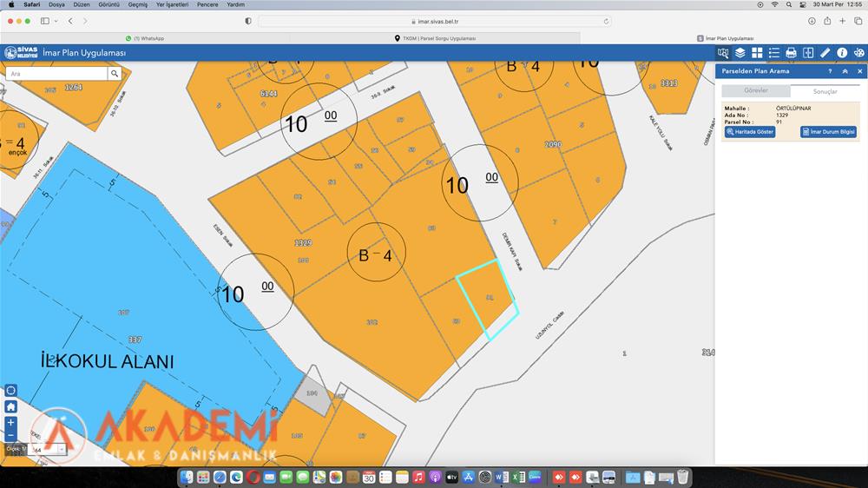The width and height of the screenshot is (868, 488).
Task: Select the measure ruler tool
Action: [x=825, y=53]
